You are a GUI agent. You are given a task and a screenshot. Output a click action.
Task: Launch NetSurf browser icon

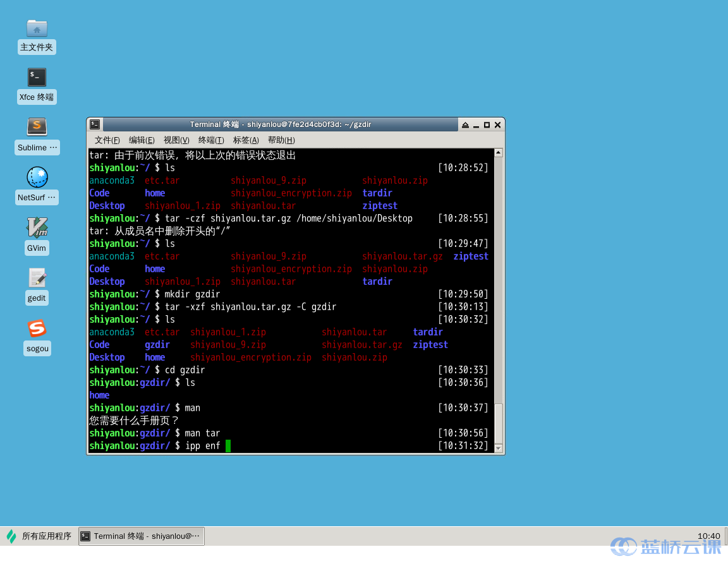coord(37,178)
